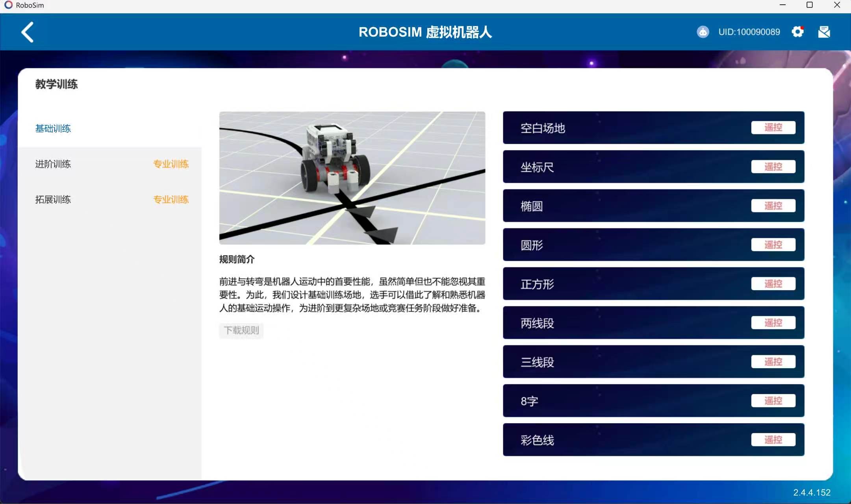Open the 三线段 field row
The height and width of the screenshot is (504, 851).
click(x=654, y=361)
